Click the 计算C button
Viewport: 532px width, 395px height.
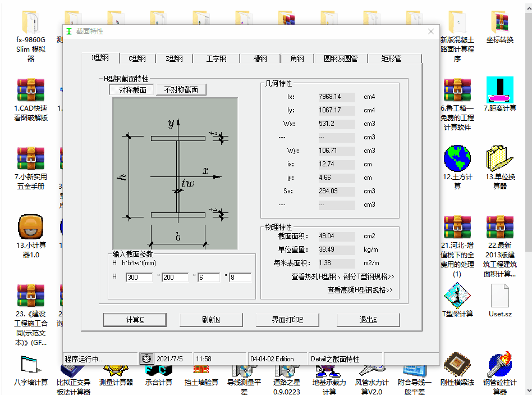134,319
